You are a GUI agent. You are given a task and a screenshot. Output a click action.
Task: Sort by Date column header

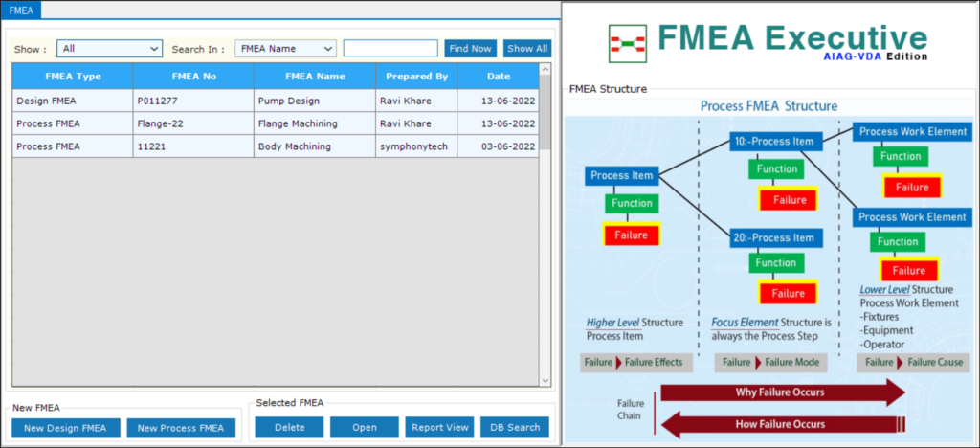pos(499,77)
